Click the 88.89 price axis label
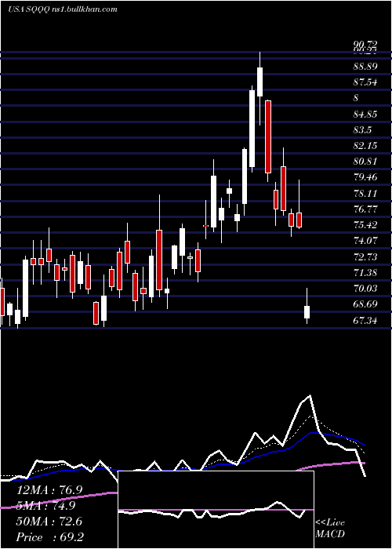392x549 pixels. 365,66
